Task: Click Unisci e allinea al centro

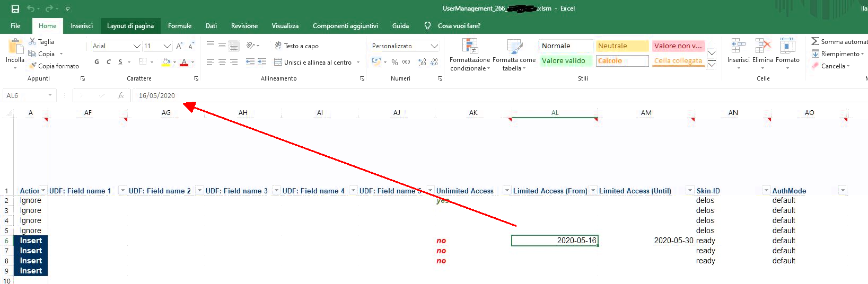Action: 313,62
